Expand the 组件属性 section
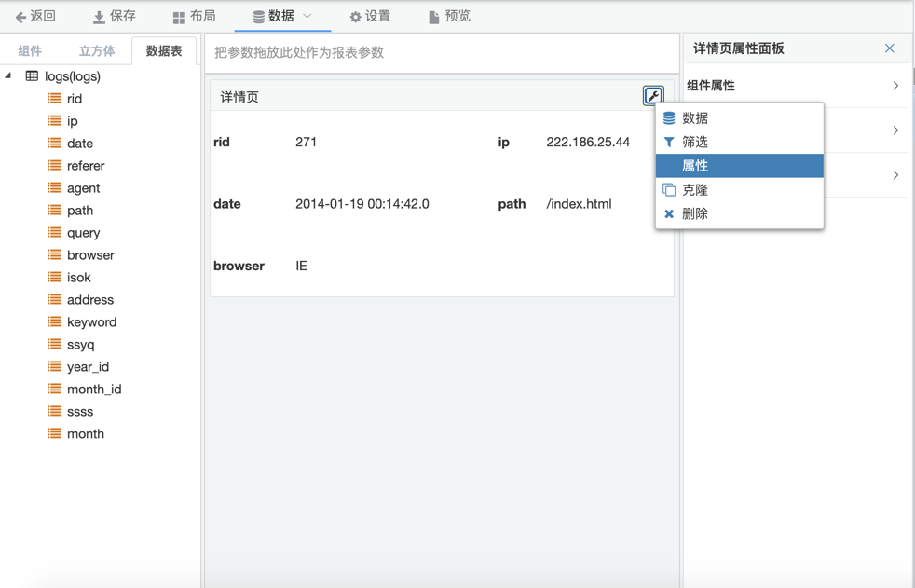 pos(792,86)
